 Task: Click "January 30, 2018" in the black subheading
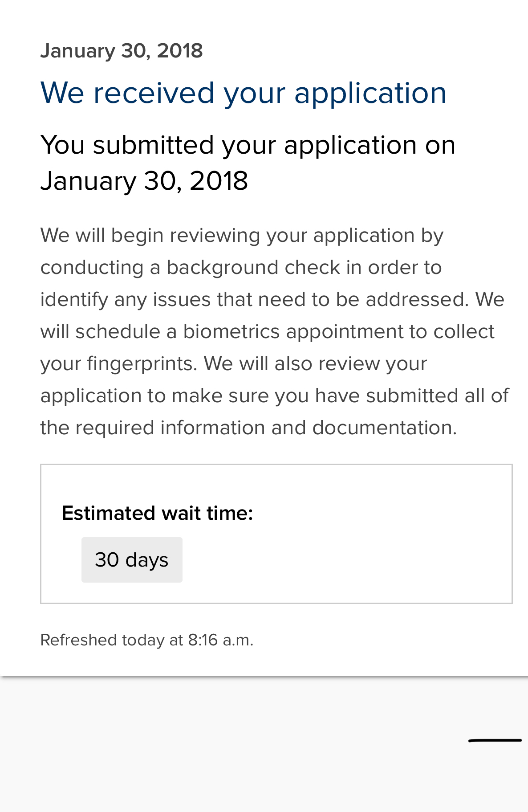click(144, 181)
